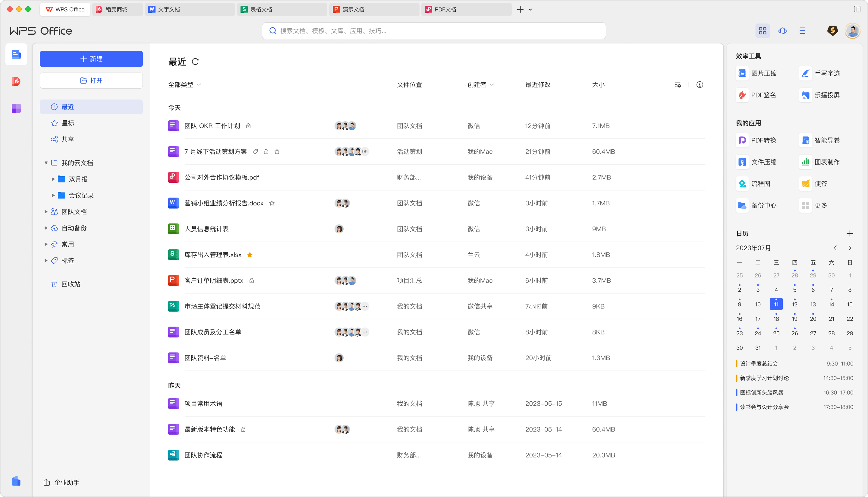This screenshot has height=497, width=868.
Task: Unstar the 库存出入管理表.xlsx file
Action: (x=250, y=255)
